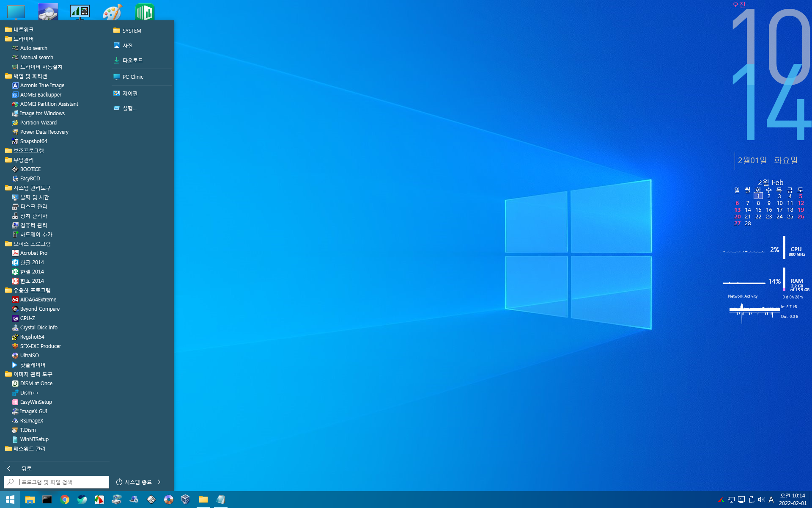The width and height of the screenshot is (812, 508).
Task: Open the Notepad taskbar icon
Action: coord(220,500)
